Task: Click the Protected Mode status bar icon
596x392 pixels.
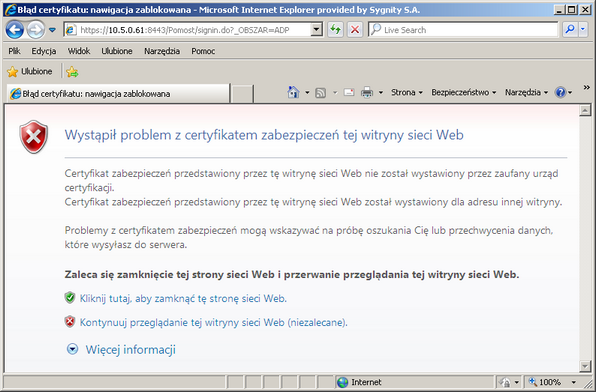Action: tap(506, 382)
